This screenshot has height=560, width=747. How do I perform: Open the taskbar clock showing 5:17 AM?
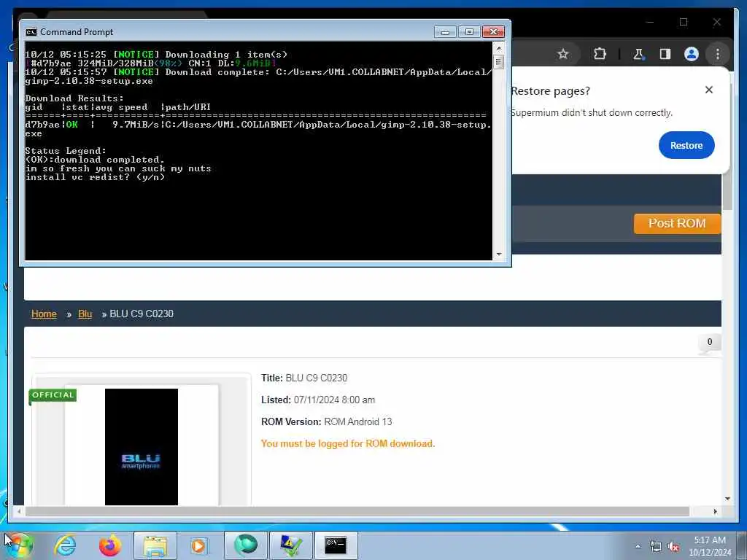710,546
